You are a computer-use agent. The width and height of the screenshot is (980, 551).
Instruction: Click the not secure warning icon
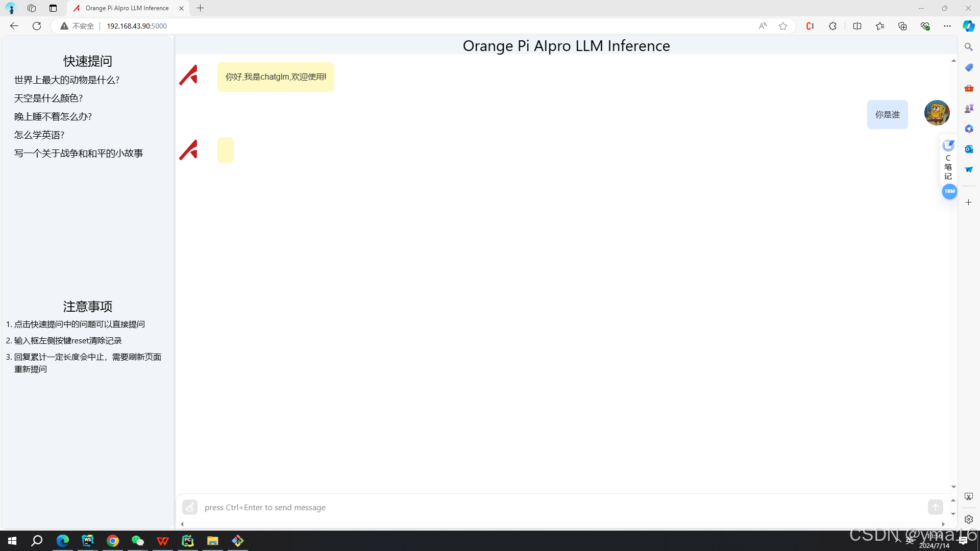[x=64, y=26]
